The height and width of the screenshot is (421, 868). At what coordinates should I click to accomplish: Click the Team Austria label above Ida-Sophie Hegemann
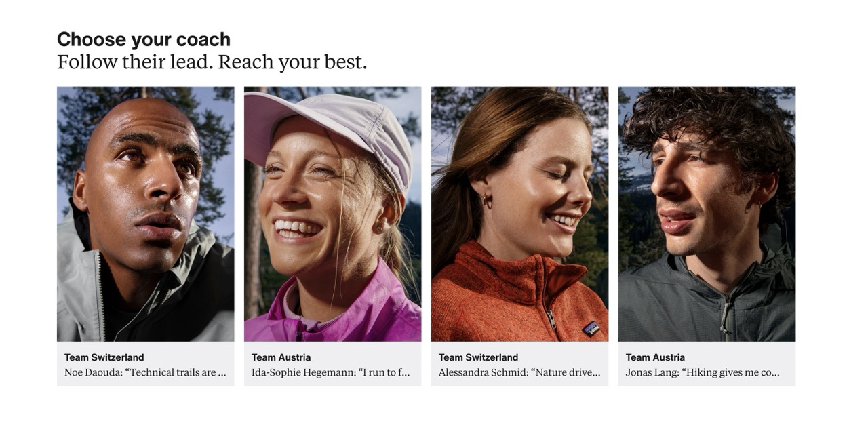281,357
